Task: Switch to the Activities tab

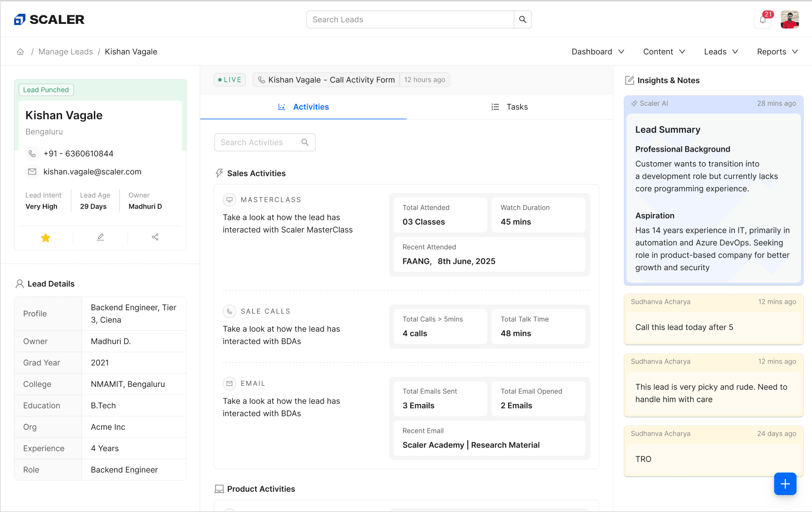Action: coord(303,107)
